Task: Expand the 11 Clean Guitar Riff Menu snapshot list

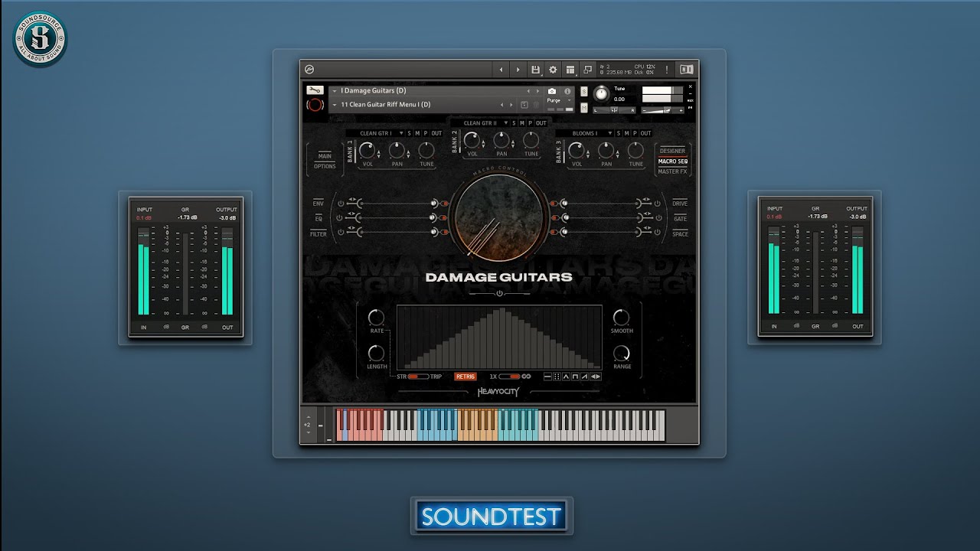Action: (x=335, y=105)
